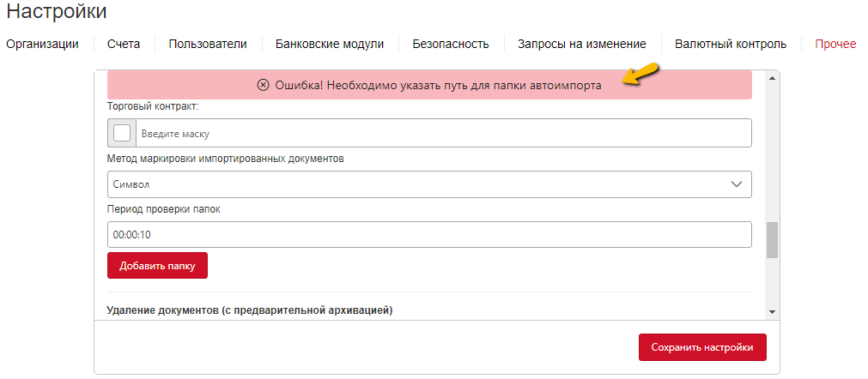Tick the checkbox beside Торговый контракт mask field

122,133
